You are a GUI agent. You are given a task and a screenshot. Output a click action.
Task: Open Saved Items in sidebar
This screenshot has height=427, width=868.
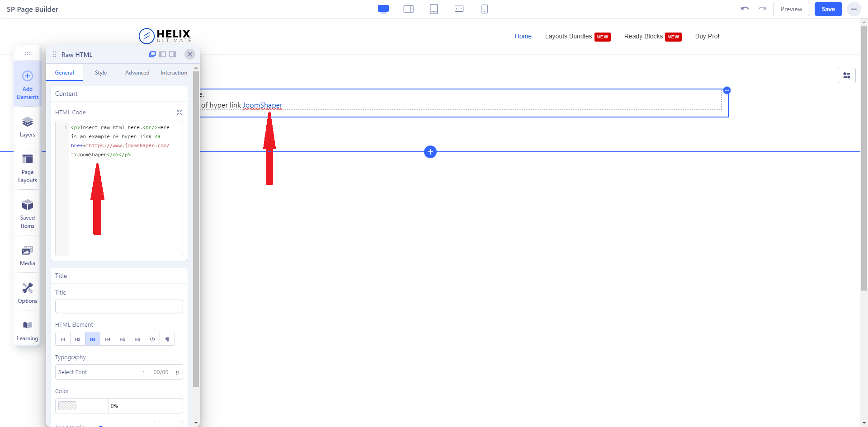28,214
